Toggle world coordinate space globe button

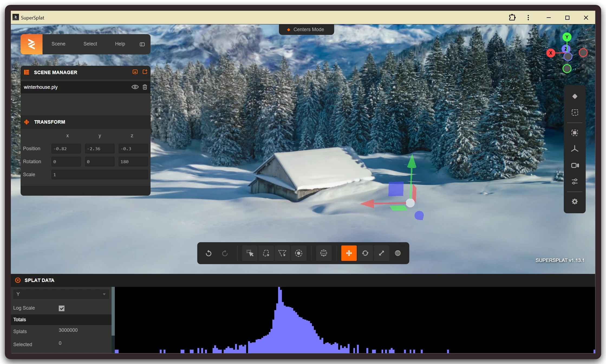point(398,253)
